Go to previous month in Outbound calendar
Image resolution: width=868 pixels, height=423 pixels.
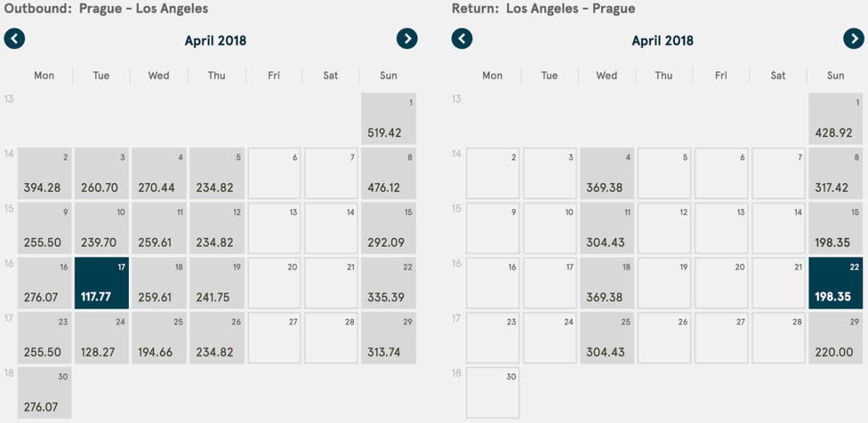14,39
